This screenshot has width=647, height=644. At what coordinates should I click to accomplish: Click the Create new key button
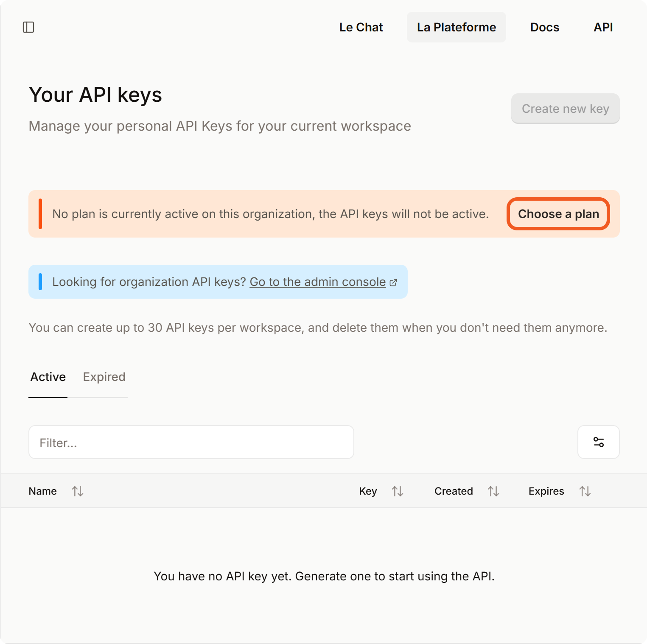(565, 109)
